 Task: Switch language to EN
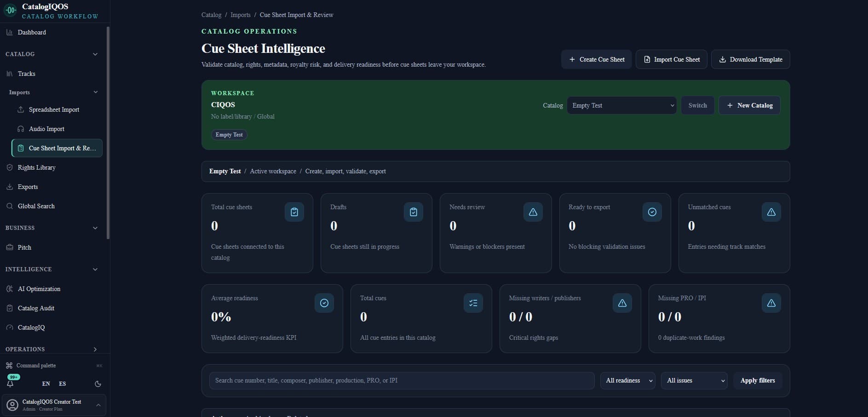click(46, 384)
